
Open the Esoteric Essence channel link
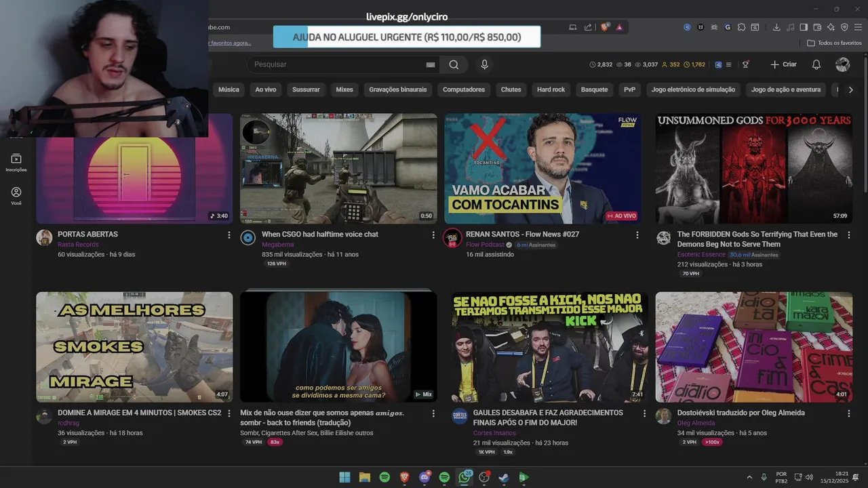click(701, 255)
